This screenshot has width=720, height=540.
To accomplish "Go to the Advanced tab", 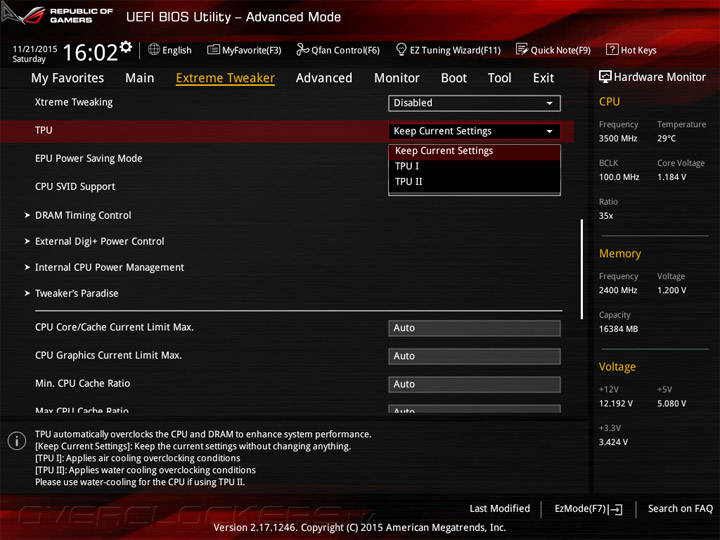I will 324,78.
